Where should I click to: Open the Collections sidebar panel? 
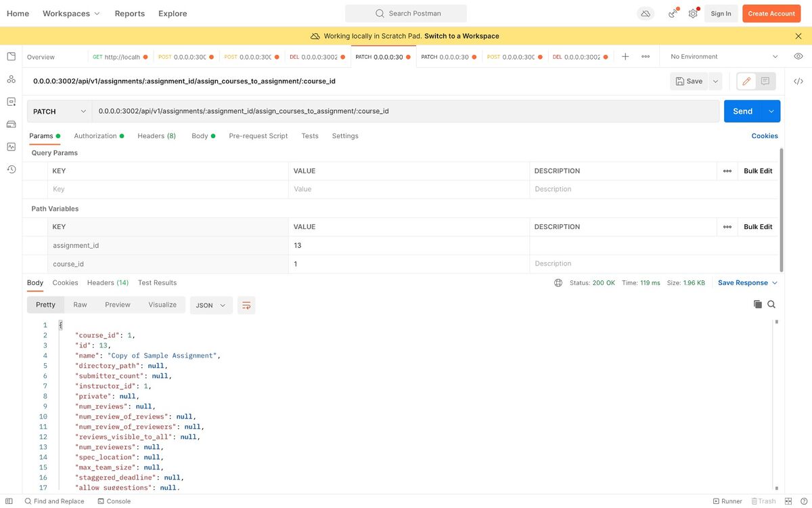11,56
